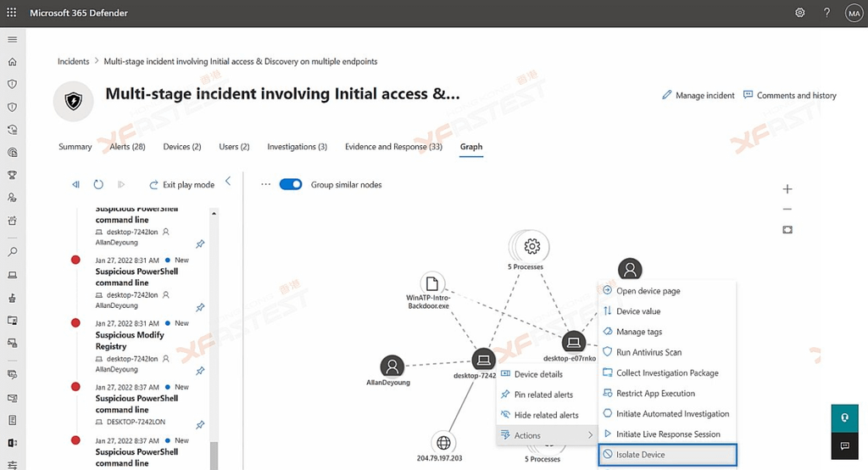This screenshot has height=470, width=868.
Task: Open Suspicious Modify Registry alert
Action: click(x=130, y=341)
